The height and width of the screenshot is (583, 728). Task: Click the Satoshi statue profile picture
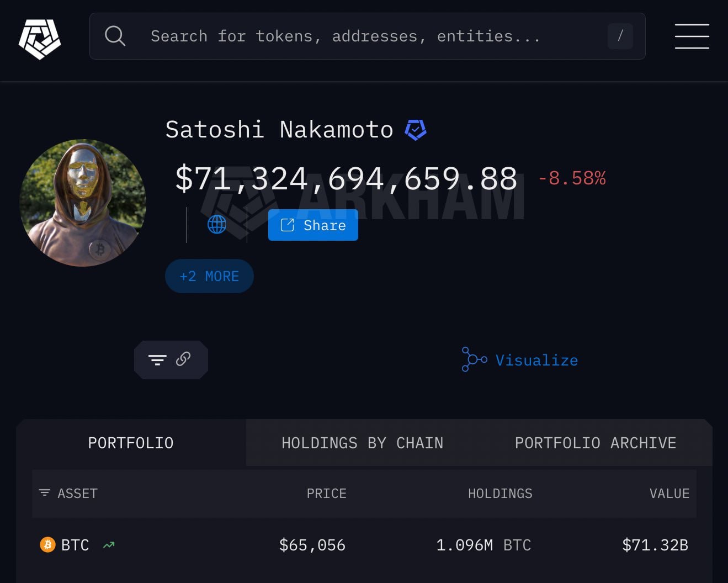(83, 203)
